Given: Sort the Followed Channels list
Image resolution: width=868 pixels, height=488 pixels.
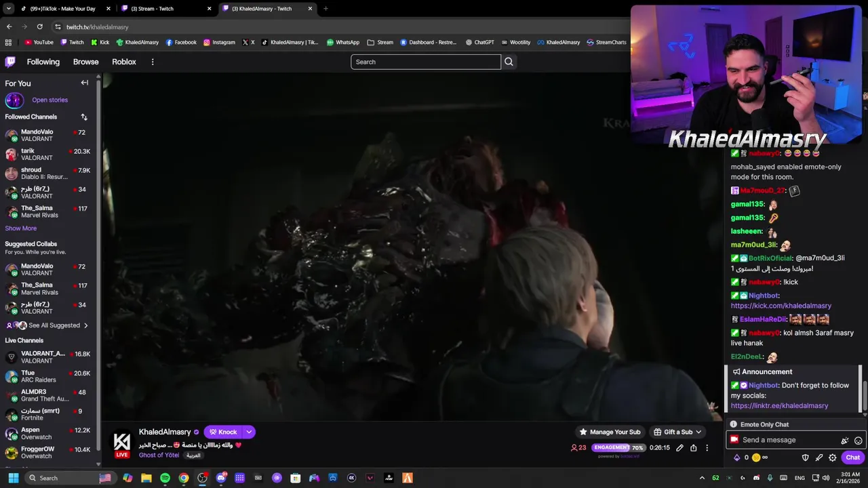Looking at the screenshot, I should [84, 117].
